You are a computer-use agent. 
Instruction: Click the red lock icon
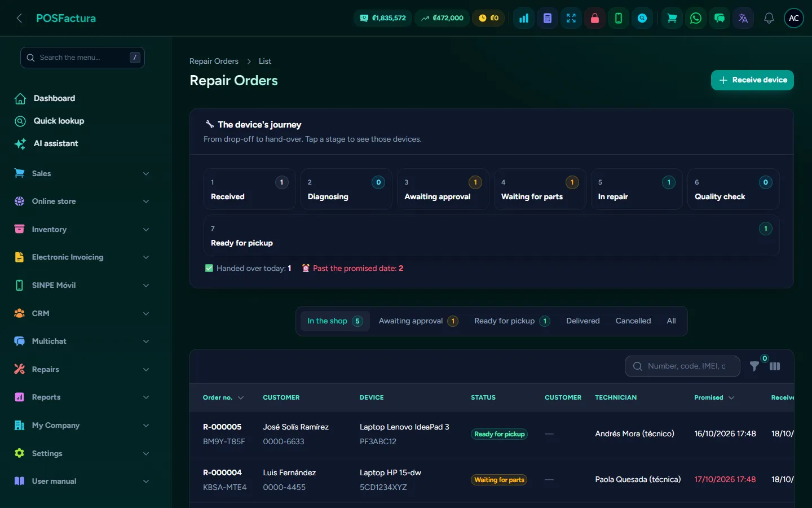tap(595, 18)
